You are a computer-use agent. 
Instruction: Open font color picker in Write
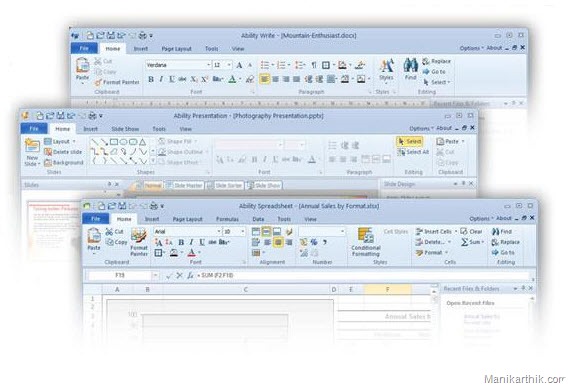tap(241, 79)
